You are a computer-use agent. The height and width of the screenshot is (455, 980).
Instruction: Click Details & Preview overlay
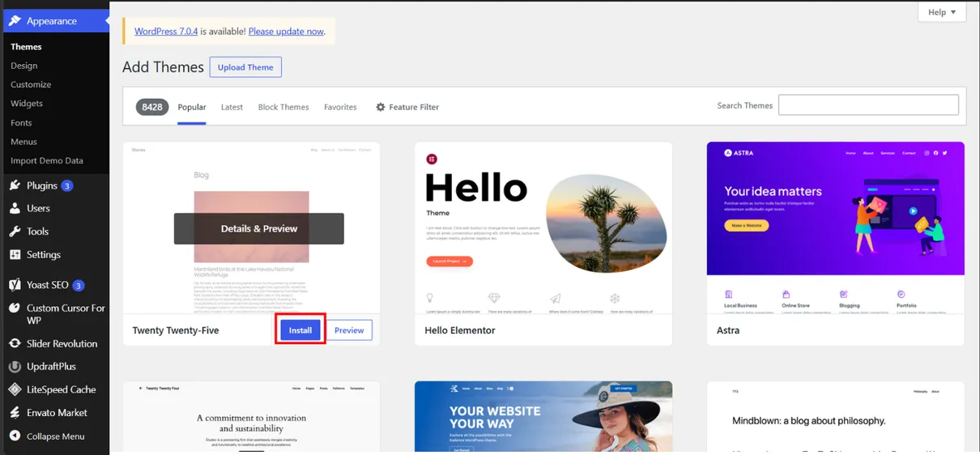(x=259, y=228)
